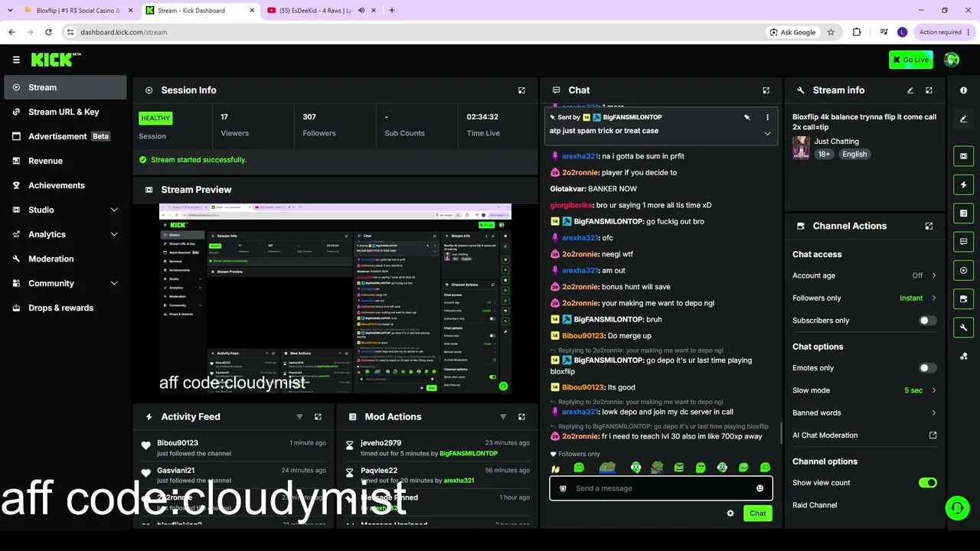Toggle the Mod Actions list icon in right sidebar

pyautogui.click(x=963, y=213)
